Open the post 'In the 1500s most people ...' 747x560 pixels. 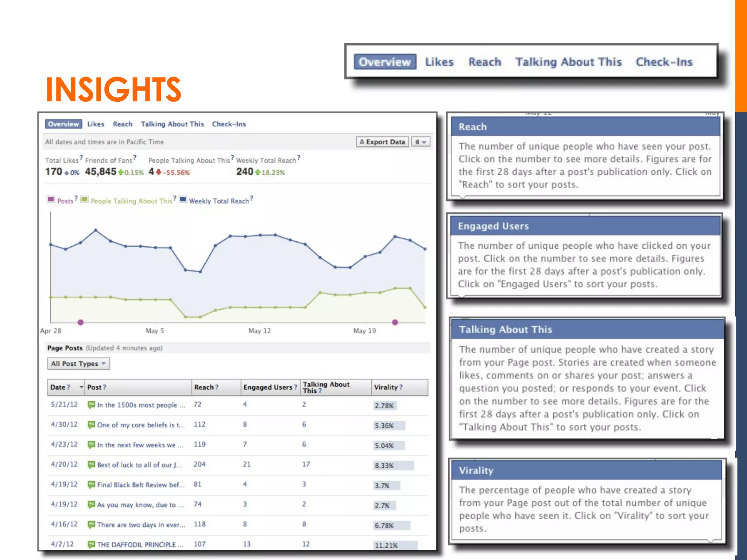(x=141, y=405)
